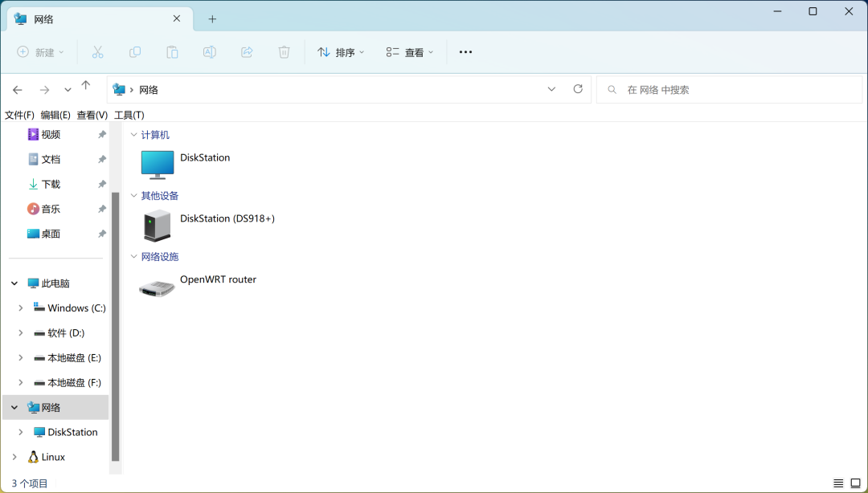This screenshot has height=493, width=868.
Task: Unpin 文档 via its pin icon
Action: pyautogui.click(x=102, y=159)
